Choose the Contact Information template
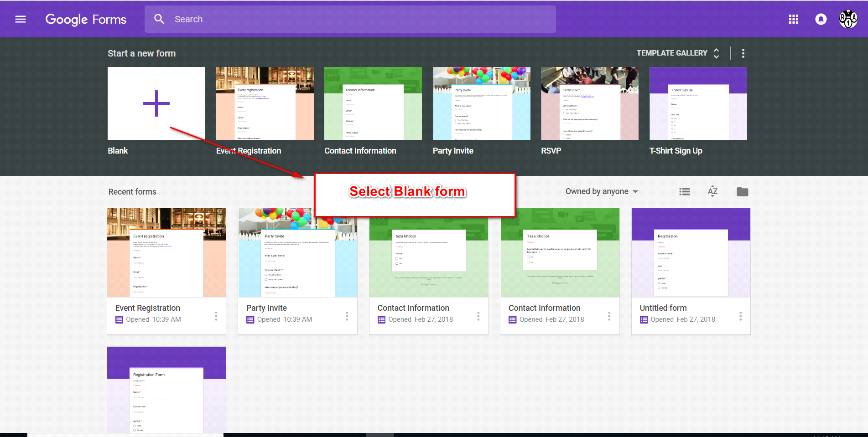The height and width of the screenshot is (437, 868). pos(373,103)
